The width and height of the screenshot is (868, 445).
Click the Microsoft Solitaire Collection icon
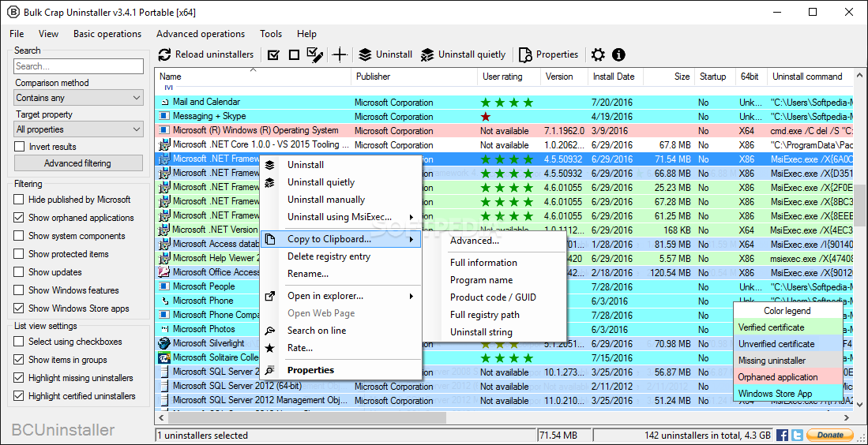(x=163, y=357)
